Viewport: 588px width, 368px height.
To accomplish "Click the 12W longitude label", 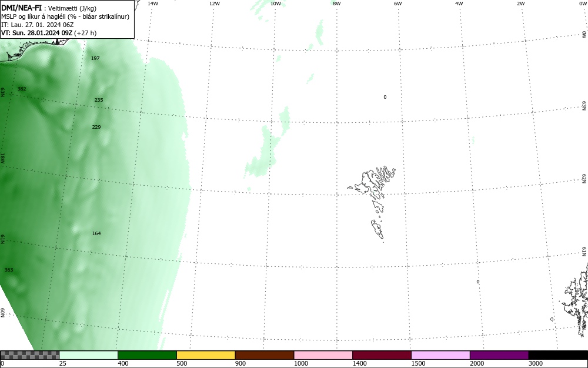I will 215,4.
